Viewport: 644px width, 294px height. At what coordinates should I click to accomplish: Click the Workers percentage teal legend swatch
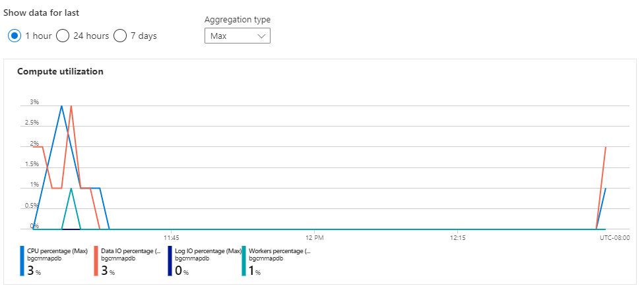tap(243, 261)
